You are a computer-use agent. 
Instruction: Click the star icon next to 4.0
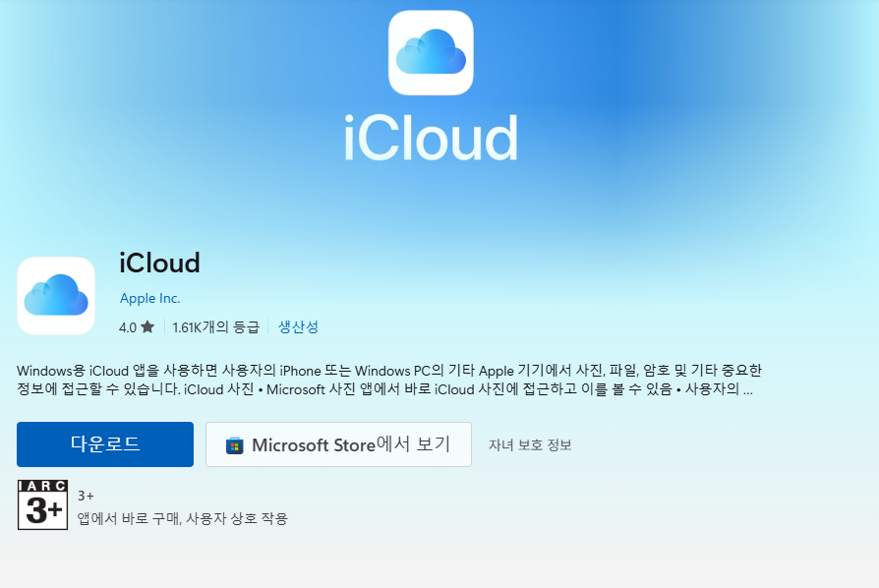click(x=147, y=327)
